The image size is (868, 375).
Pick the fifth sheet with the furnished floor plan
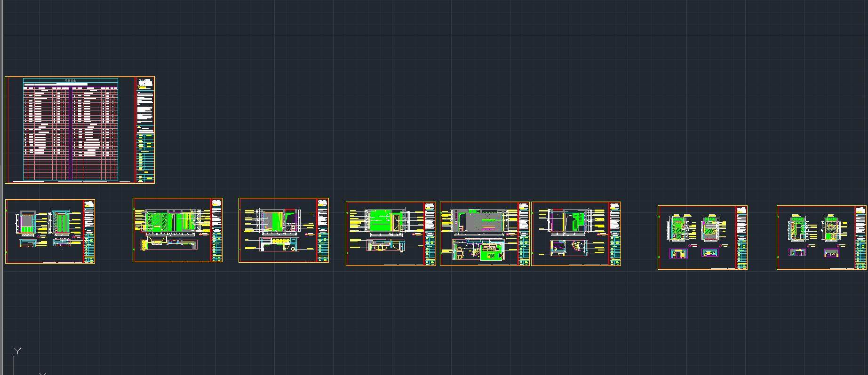[x=485, y=234]
